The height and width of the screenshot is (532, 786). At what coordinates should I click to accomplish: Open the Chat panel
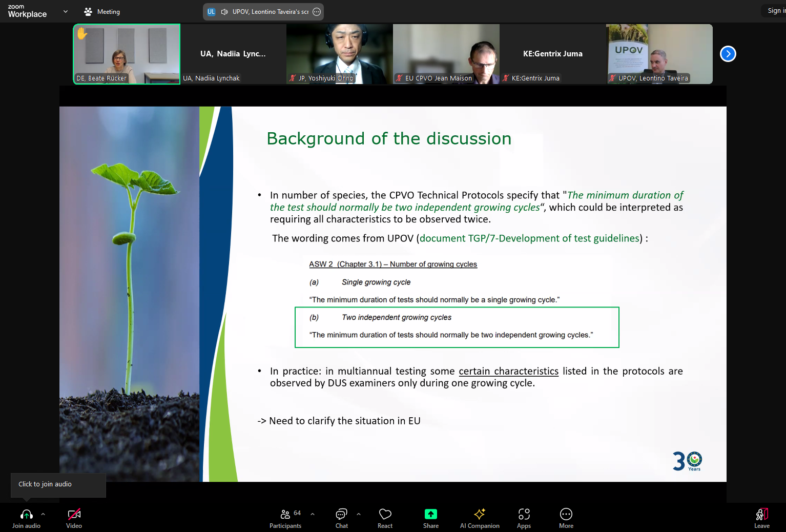click(x=341, y=518)
